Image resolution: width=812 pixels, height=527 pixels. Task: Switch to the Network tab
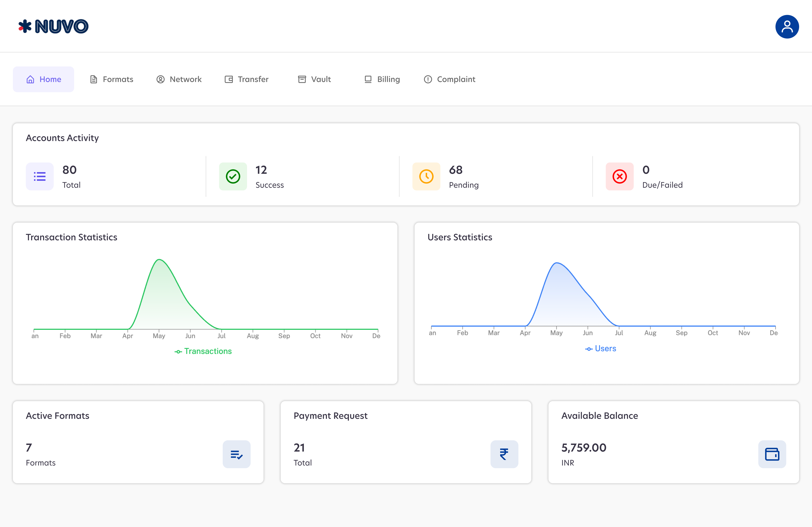point(179,79)
